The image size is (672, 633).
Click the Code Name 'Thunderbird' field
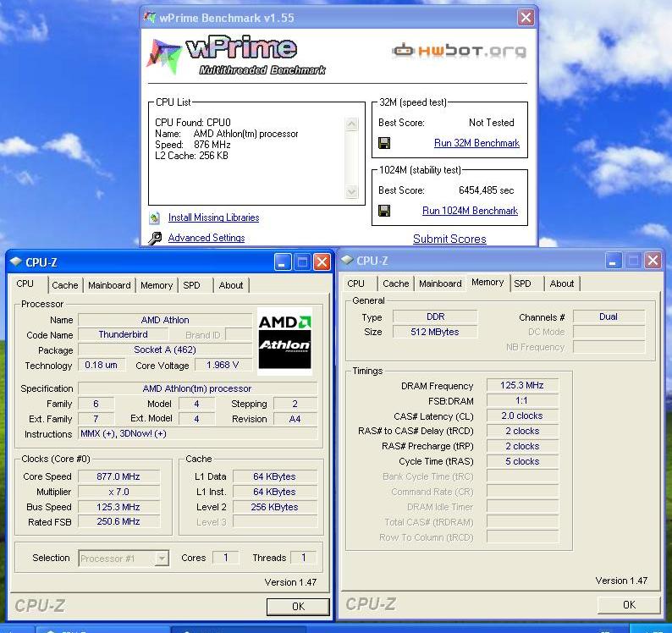point(123,334)
